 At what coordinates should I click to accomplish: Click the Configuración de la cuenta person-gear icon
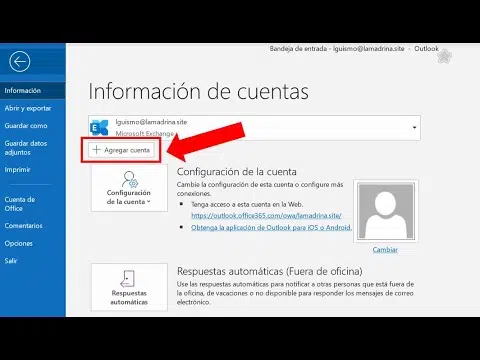click(130, 179)
